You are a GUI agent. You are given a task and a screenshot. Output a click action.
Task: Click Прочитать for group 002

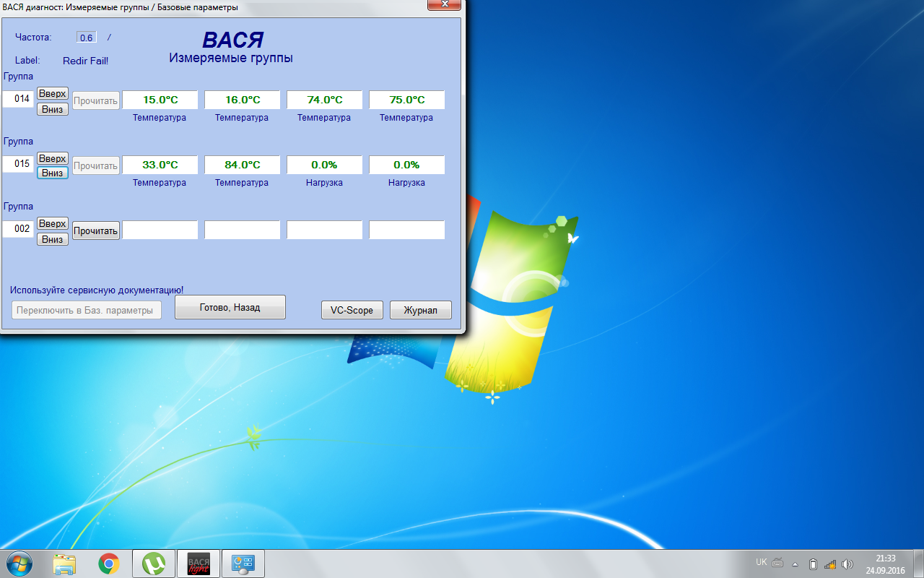(95, 230)
